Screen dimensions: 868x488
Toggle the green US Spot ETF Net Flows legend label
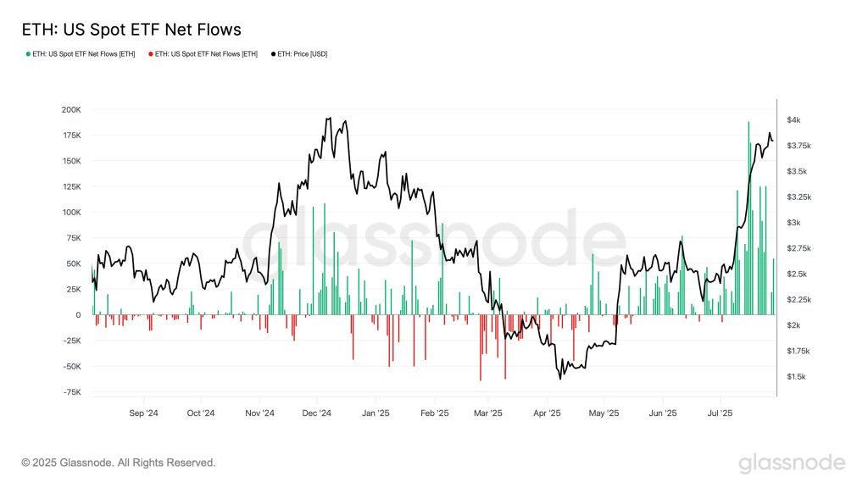[x=84, y=54]
